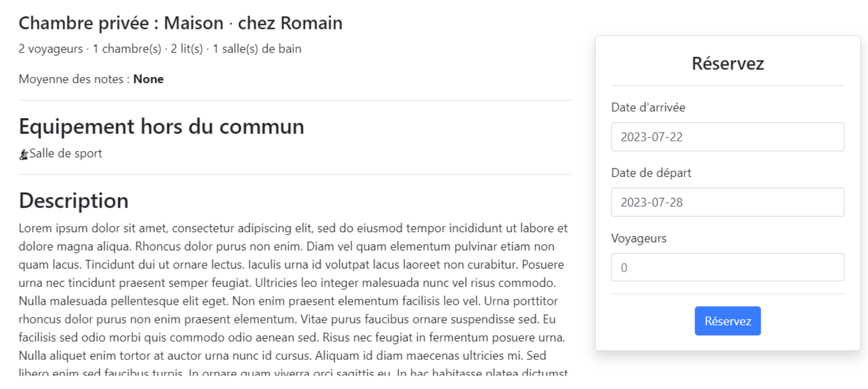Click the Date d'arrivée label
The height and width of the screenshot is (389, 868).
(x=648, y=107)
